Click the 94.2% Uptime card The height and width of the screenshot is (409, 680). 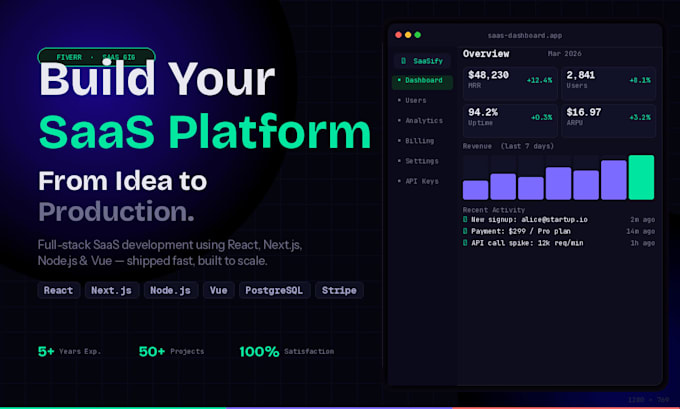[510, 121]
